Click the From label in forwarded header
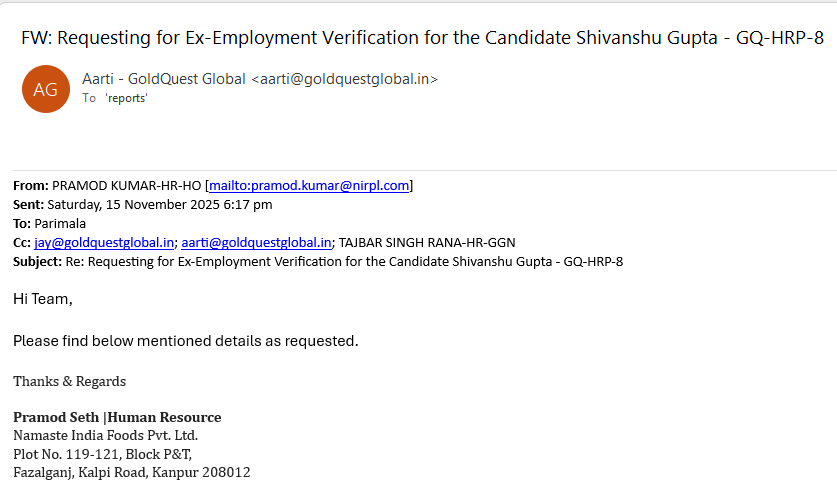The image size is (837, 500). click(x=29, y=186)
